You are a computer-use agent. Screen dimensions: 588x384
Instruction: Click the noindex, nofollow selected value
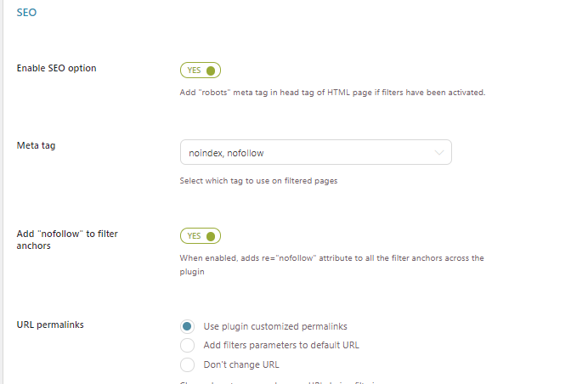226,153
